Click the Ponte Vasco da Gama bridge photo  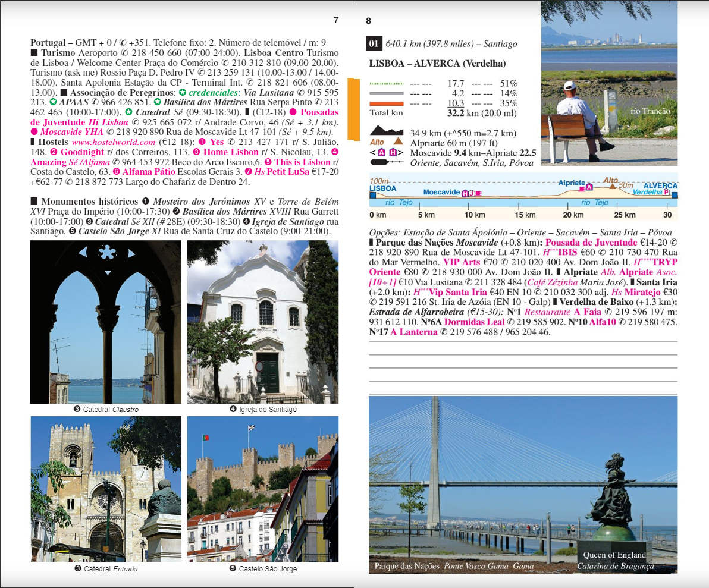pyautogui.click(x=523, y=484)
